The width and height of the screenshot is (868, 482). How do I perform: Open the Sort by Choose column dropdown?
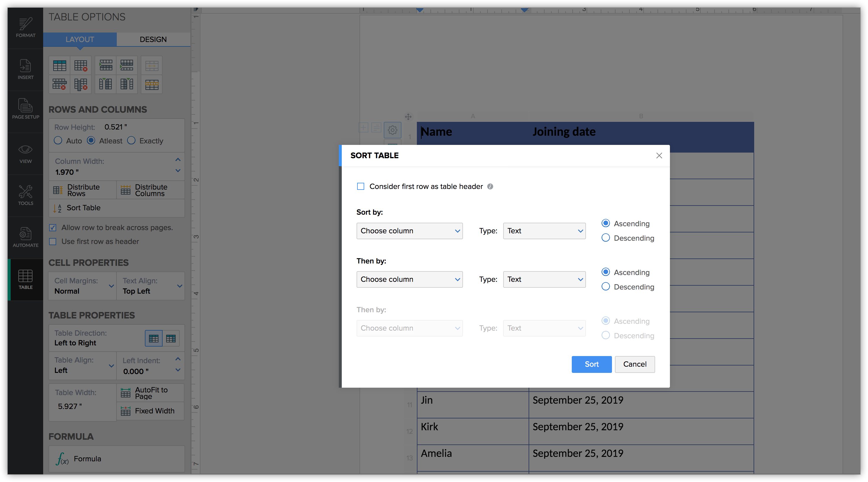[x=409, y=231]
